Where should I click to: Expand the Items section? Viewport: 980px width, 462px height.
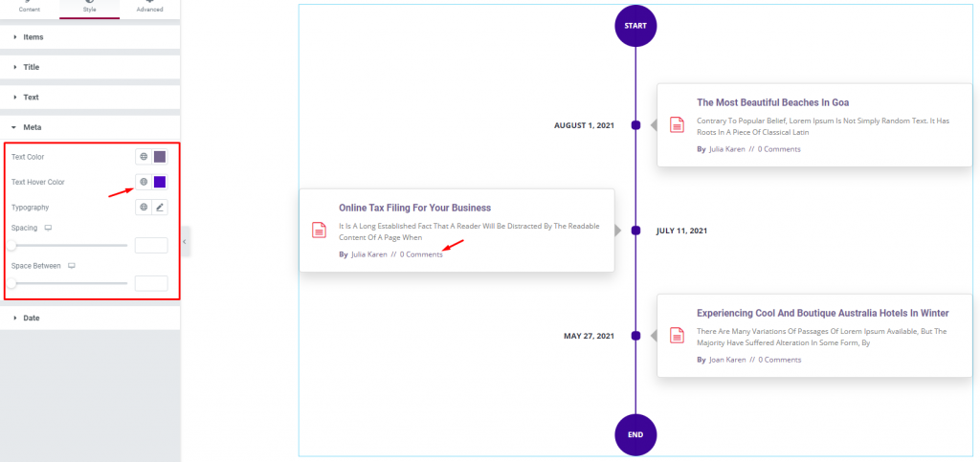(x=90, y=37)
